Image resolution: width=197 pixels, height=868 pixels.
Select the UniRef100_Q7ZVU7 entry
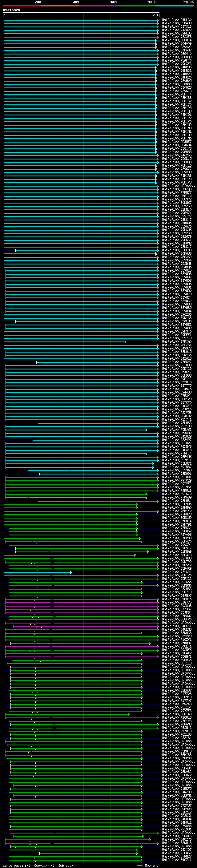[x=176, y=806]
